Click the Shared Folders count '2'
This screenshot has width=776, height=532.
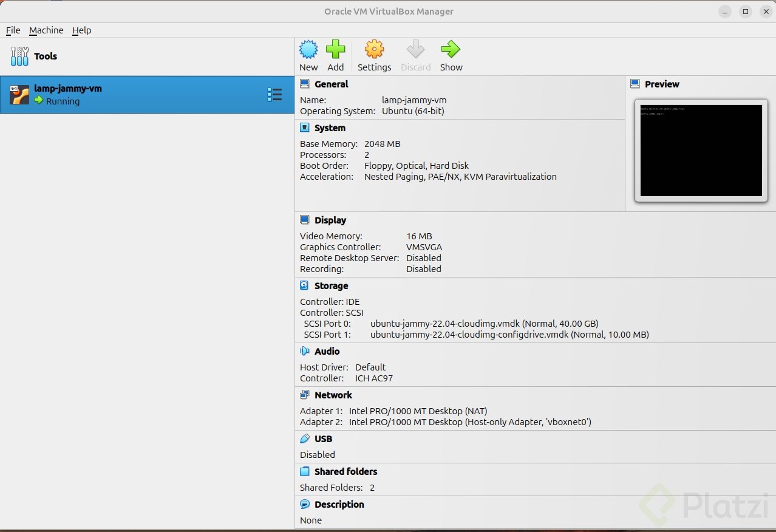pos(372,488)
